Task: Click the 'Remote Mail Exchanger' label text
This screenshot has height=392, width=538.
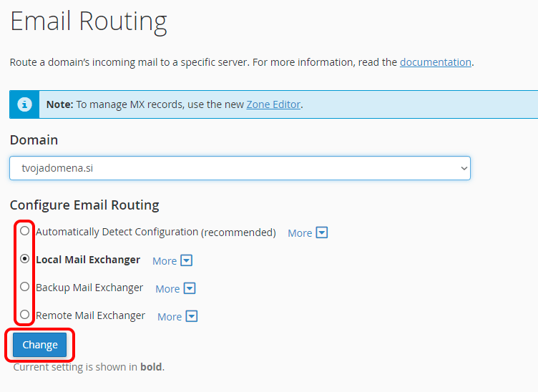Action: (x=90, y=315)
